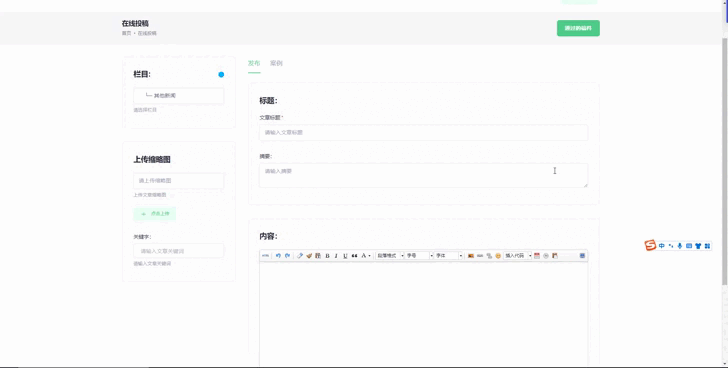Open the 栏目 category selector 其他新闻
Viewport: 728px width, 368px height.
(x=179, y=96)
